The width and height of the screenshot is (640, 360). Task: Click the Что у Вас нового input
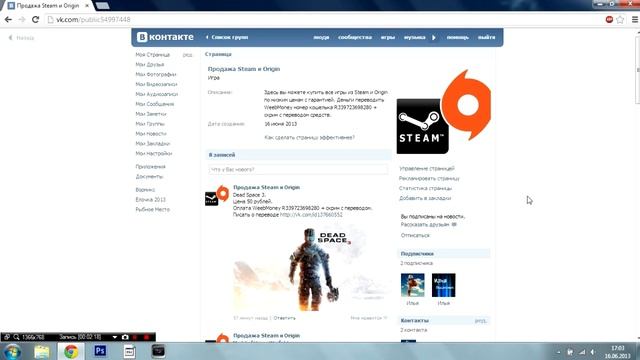tap(298, 169)
